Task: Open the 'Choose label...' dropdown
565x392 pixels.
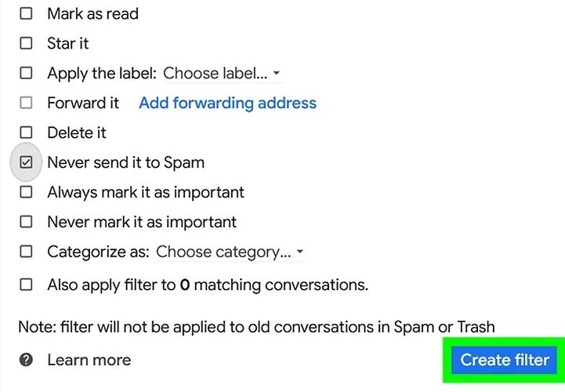Action: [222, 74]
